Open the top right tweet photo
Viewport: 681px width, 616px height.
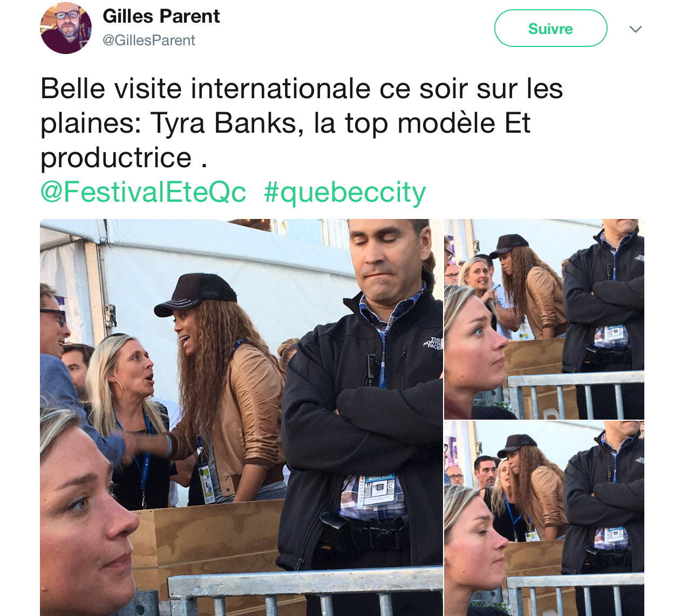point(544,319)
